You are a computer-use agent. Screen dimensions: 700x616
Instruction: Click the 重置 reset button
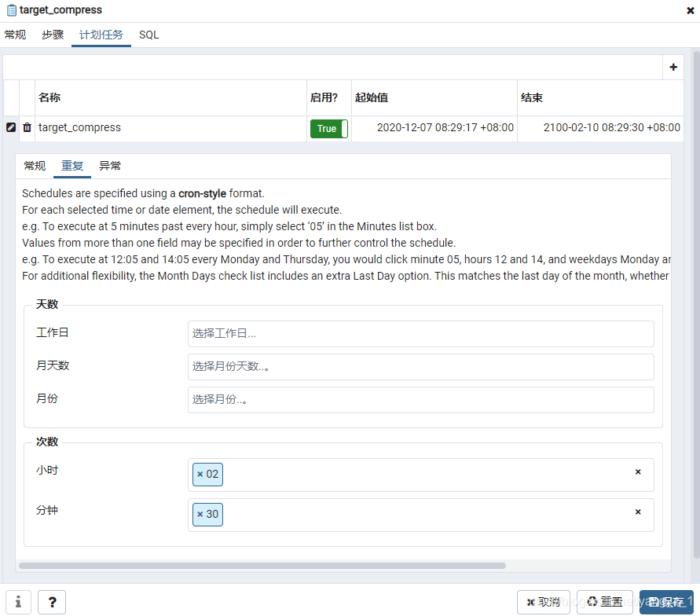pyautogui.click(x=604, y=602)
